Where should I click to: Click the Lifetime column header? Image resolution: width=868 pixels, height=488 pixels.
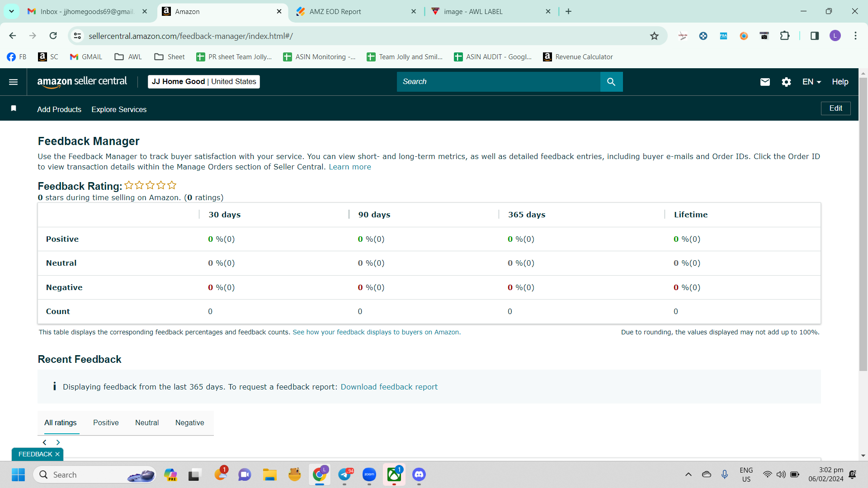coord(691,215)
